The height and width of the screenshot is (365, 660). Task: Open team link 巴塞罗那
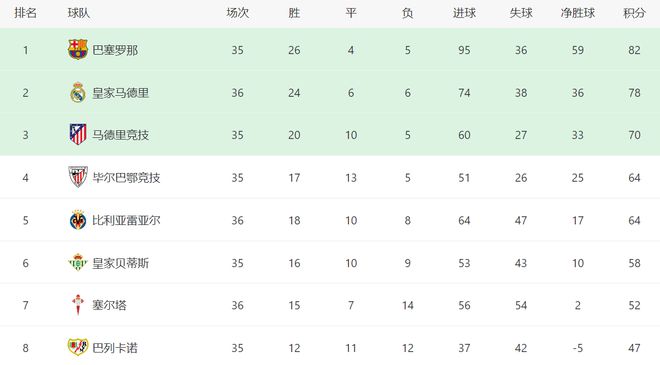(115, 50)
